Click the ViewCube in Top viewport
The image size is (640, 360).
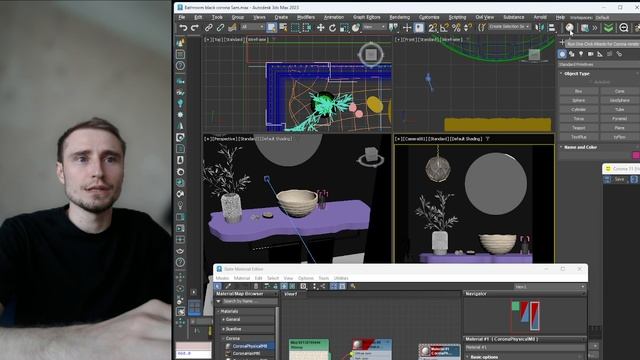click(371, 54)
